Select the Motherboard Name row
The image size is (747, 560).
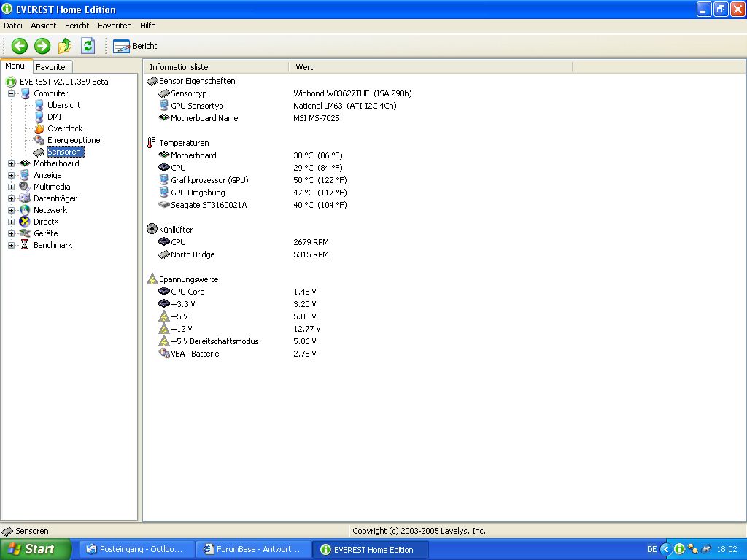pyautogui.click(x=249, y=119)
